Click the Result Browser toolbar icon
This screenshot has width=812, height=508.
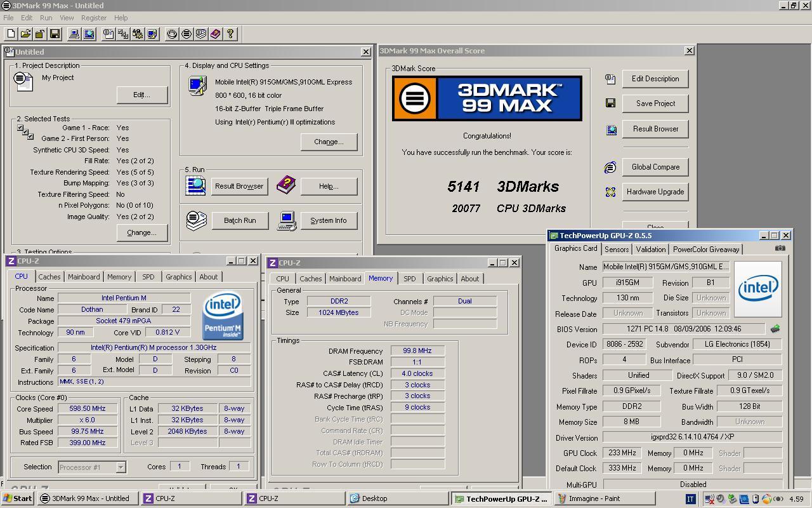89,34
